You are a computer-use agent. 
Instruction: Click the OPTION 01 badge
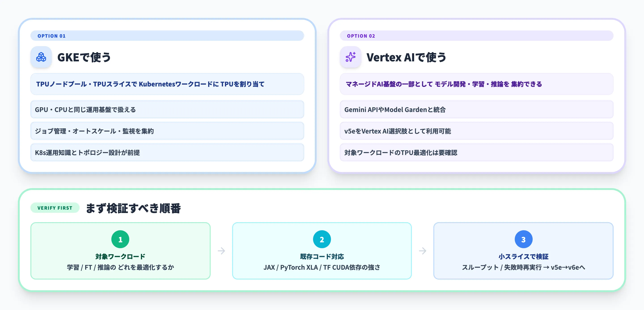(x=51, y=36)
